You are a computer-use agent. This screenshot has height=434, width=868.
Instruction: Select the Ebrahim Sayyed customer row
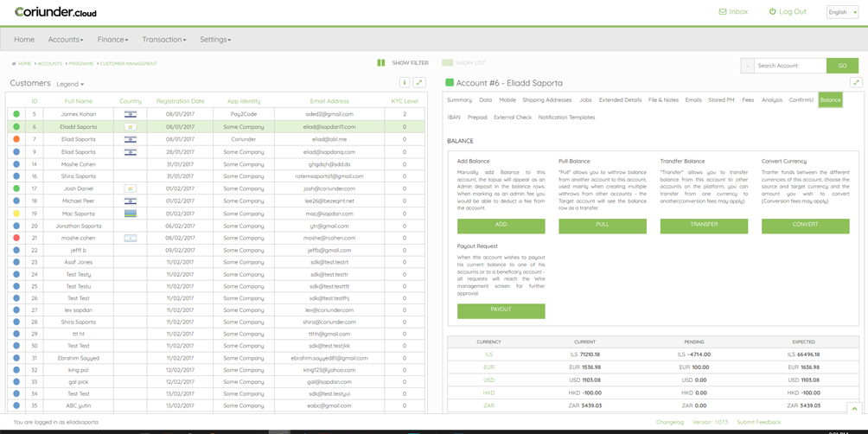click(216, 358)
